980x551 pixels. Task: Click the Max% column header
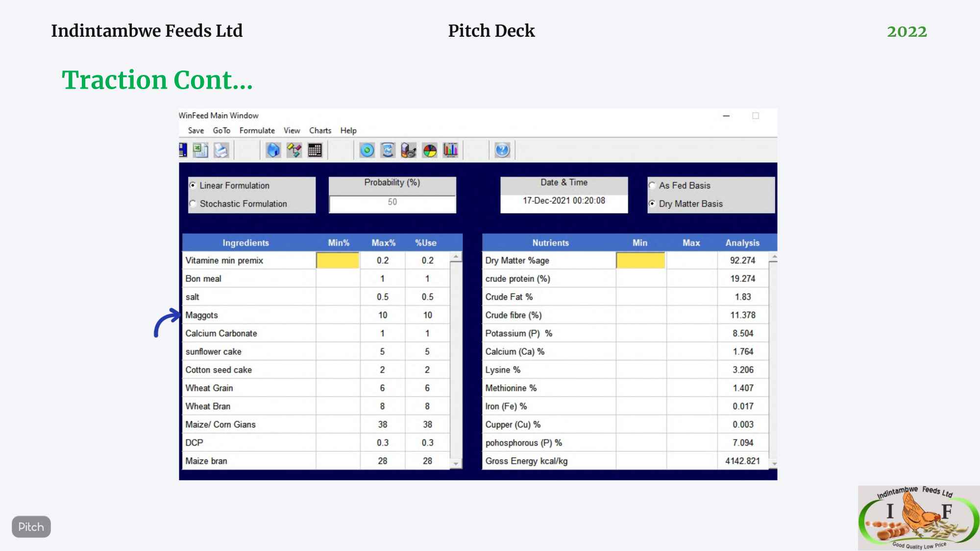point(383,243)
